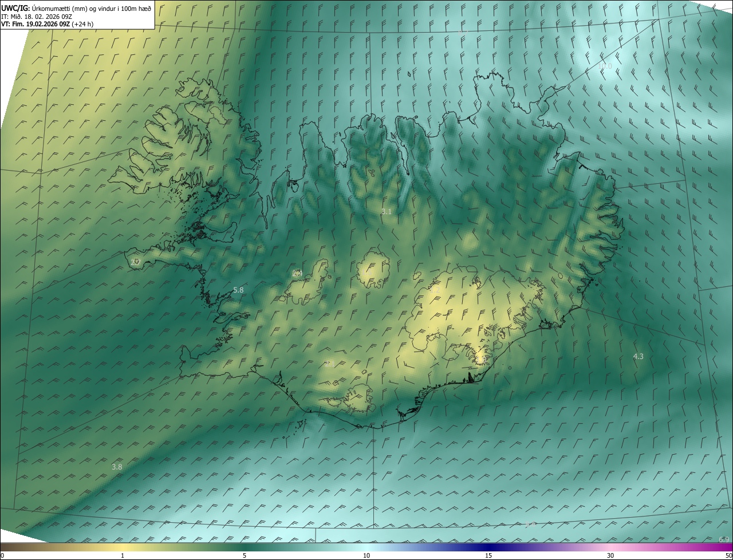Click the 2.4 value beside the western glacier
The width and height of the screenshot is (733, 560).
pos(297,274)
